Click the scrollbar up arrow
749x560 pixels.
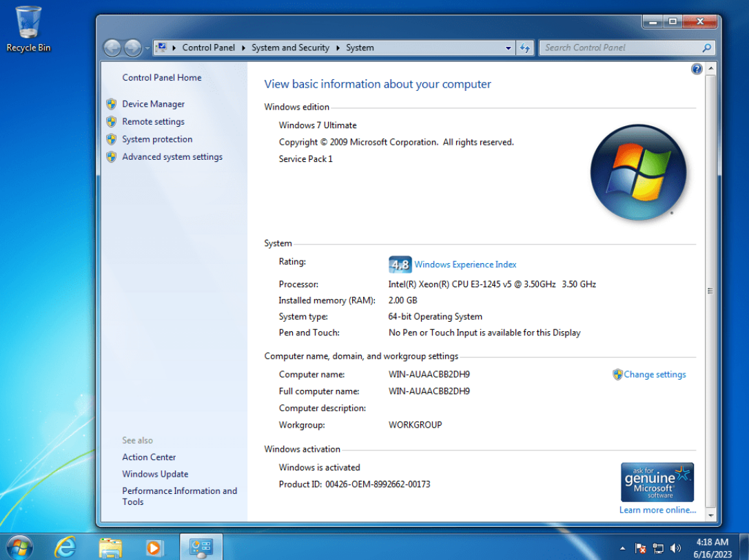pyautogui.click(x=711, y=68)
